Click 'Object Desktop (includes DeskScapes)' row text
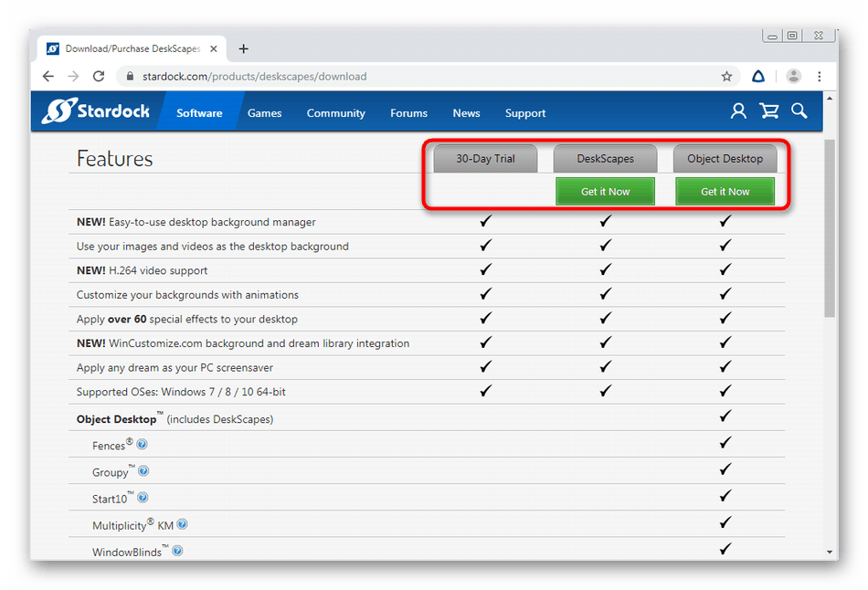Viewport: 868px width, 590px height. pyautogui.click(x=175, y=419)
